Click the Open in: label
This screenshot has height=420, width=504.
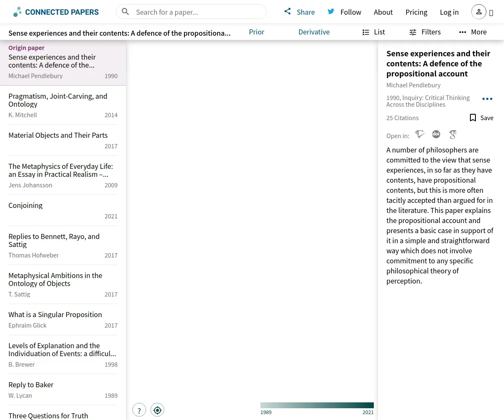coord(398,136)
